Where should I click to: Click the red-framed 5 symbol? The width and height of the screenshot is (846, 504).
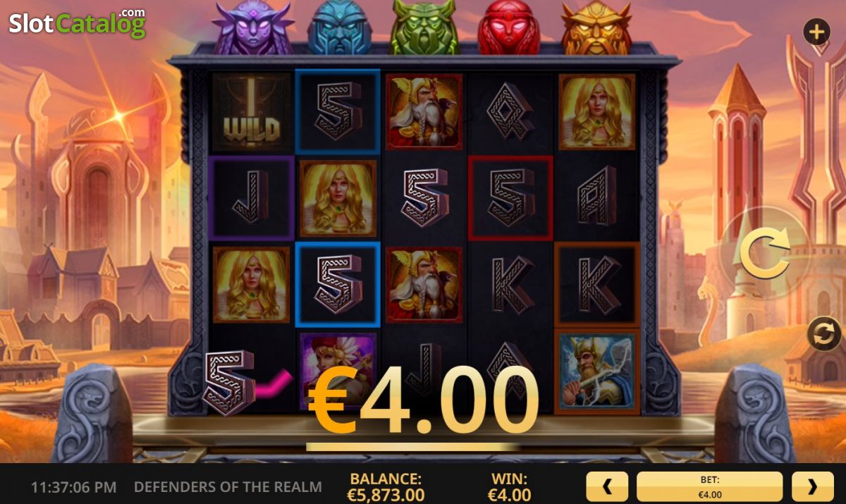(510, 198)
